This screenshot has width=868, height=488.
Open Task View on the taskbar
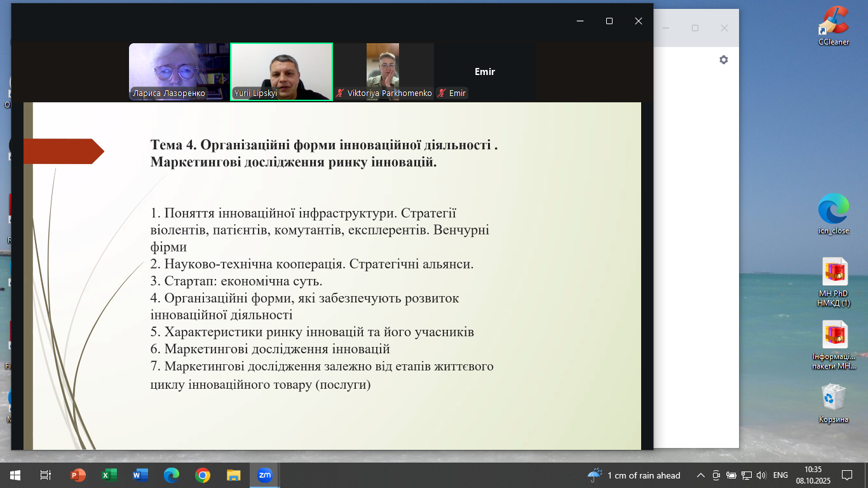tap(46, 475)
